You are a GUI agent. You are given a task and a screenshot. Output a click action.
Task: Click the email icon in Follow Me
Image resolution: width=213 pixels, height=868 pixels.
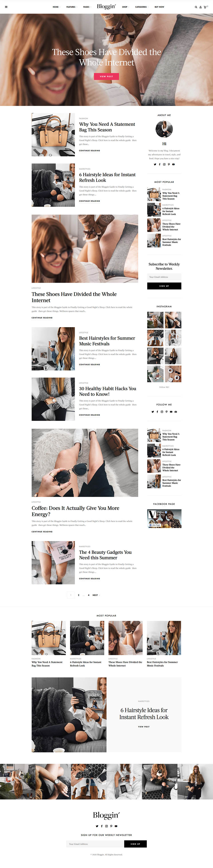click(x=176, y=412)
